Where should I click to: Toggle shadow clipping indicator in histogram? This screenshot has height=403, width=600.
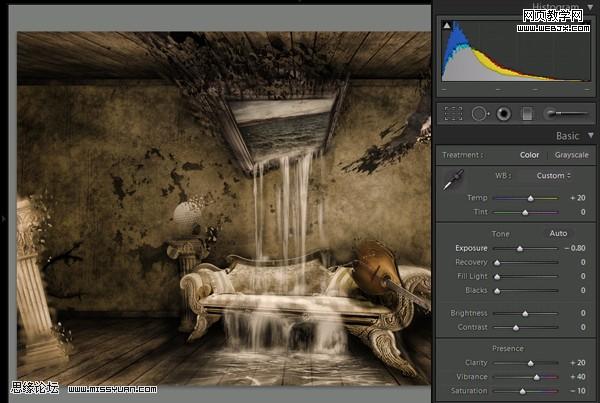point(447,26)
